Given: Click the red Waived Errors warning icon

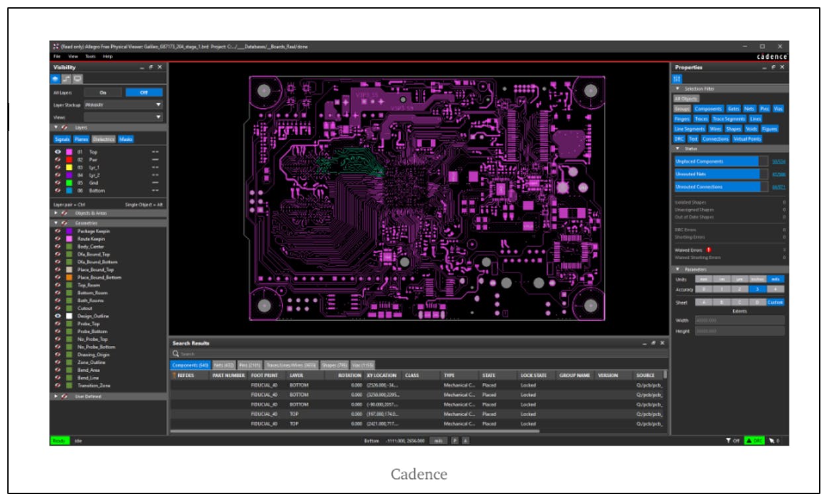Looking at the screenshot, I should click(x=709, y=250).
